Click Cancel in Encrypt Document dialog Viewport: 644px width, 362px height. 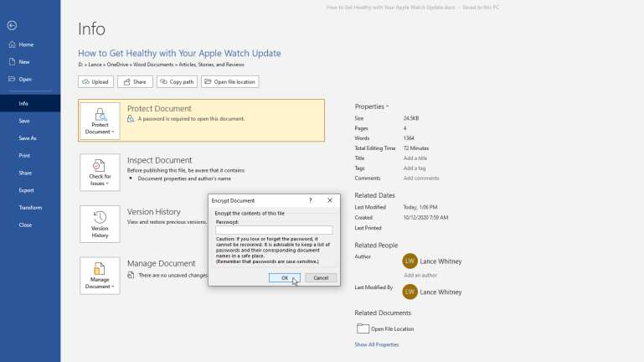(321, 277)
